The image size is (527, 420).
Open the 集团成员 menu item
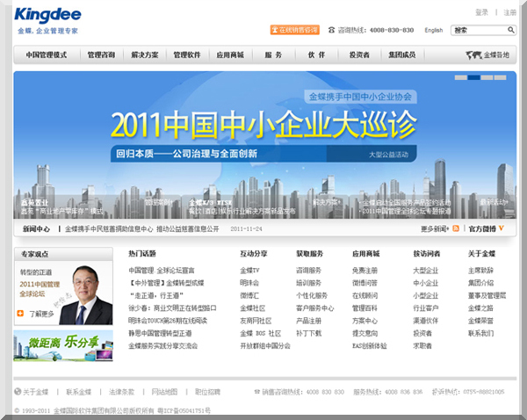(402, 54)
